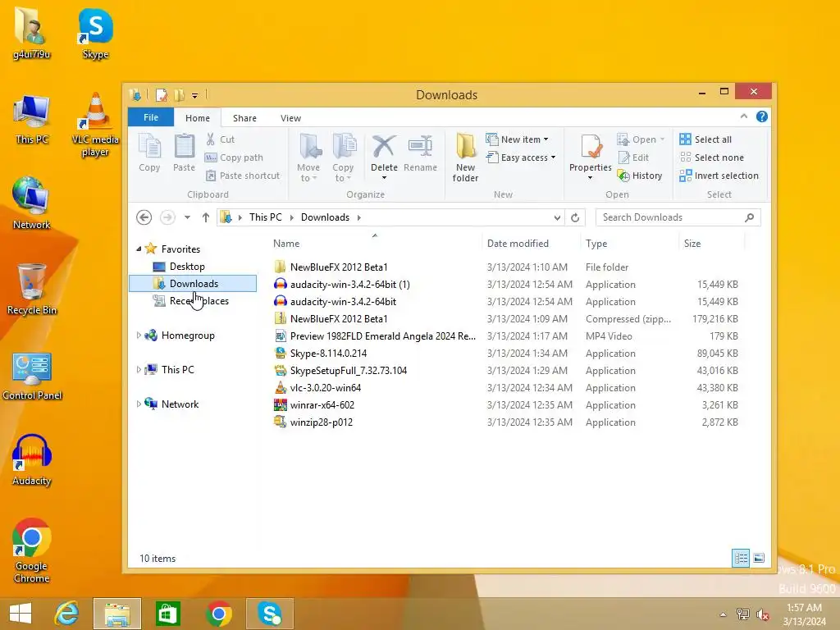This screenshot has width=840, height=630.
Task: Click the Refresh address bar button
Action: (575, 217)
